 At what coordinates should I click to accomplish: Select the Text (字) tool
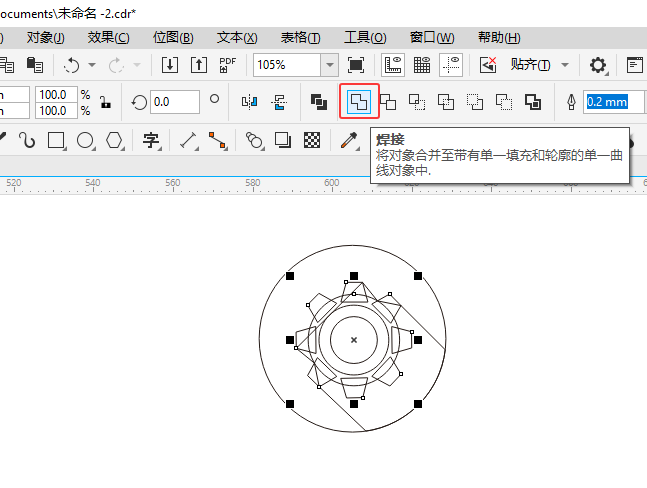tap(151, 140)
